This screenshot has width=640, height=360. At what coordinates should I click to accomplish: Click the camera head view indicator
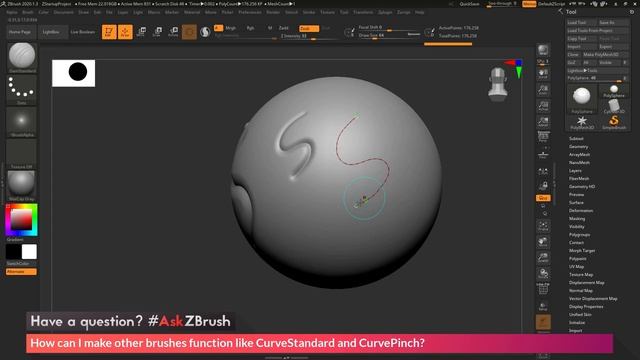(x=498, y=84)
